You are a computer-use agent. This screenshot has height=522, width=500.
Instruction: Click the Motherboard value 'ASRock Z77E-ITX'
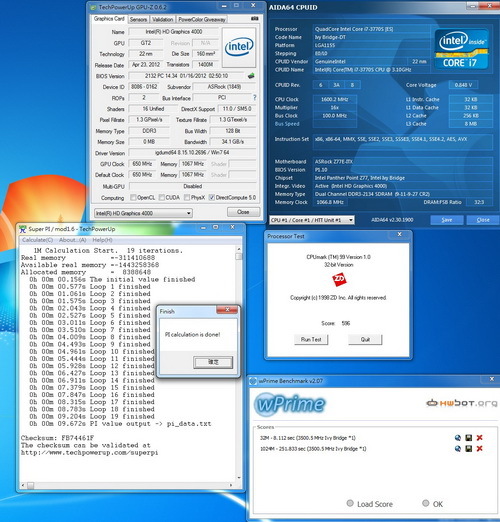(x=403, y=161)
